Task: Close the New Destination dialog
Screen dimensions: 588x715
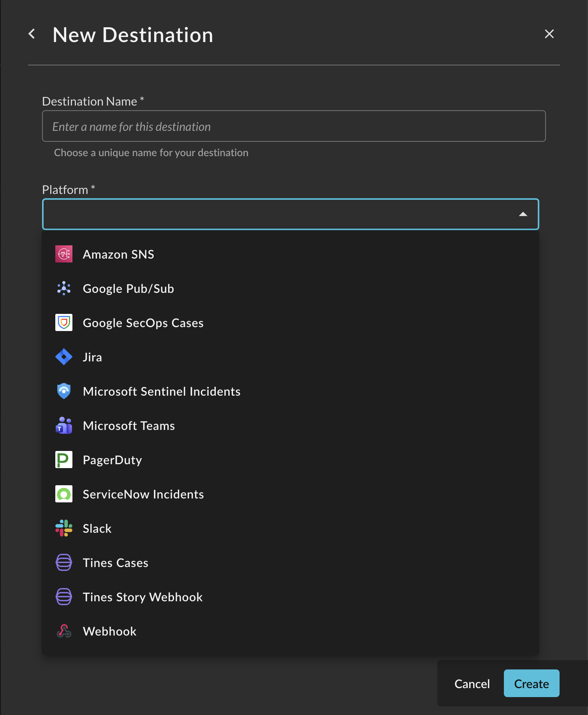Action: 549,34
